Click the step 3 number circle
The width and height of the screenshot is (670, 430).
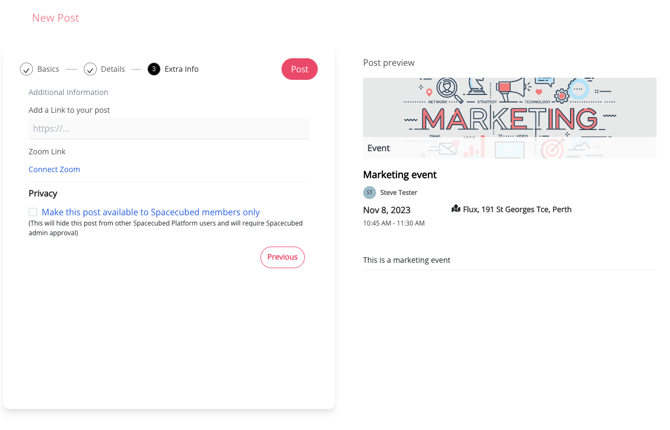point(154,69)
